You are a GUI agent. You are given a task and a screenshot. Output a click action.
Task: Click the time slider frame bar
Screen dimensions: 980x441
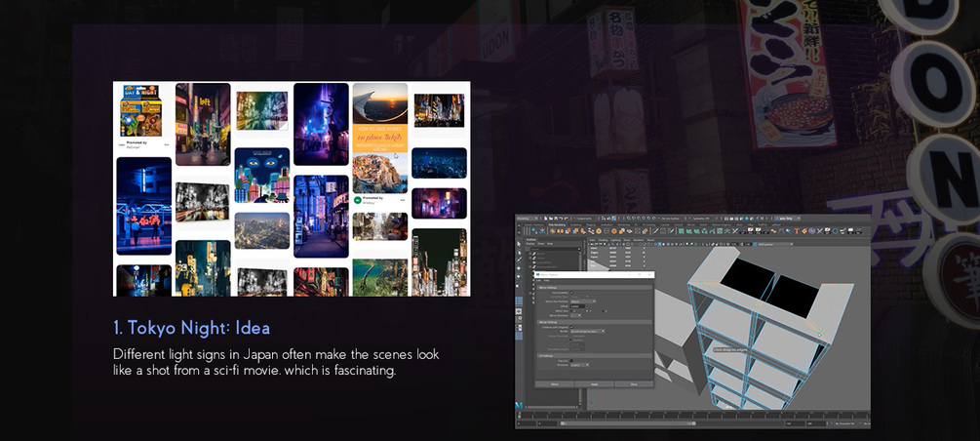[x=693, y=416]
